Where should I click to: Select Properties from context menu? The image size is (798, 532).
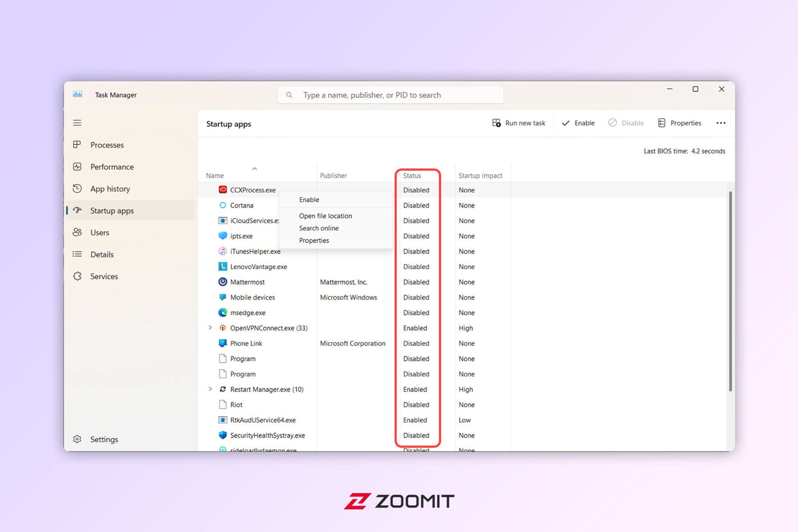[314, 241]
